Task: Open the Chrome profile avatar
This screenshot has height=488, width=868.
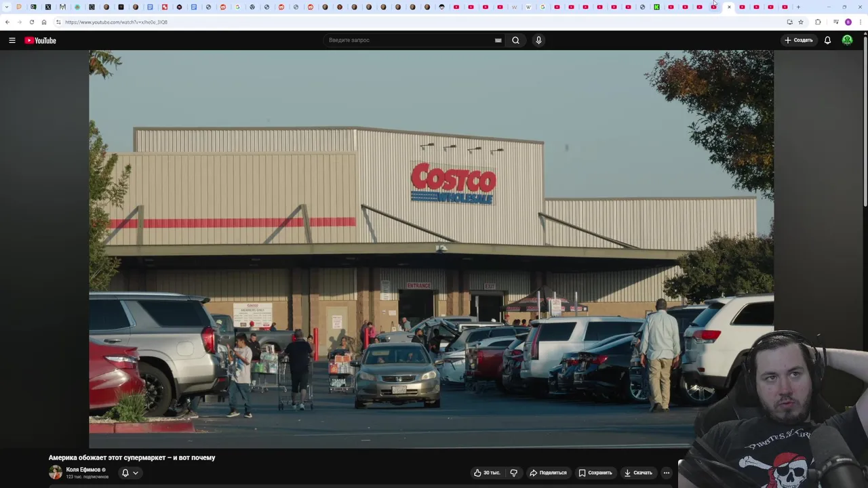Action: tap(848, 22)
